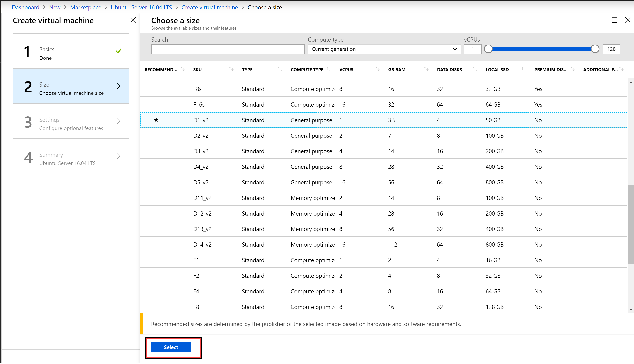The width and height of the screenshot is (634, 364).
Task: Click the Search input field
Action: (228, 49)
